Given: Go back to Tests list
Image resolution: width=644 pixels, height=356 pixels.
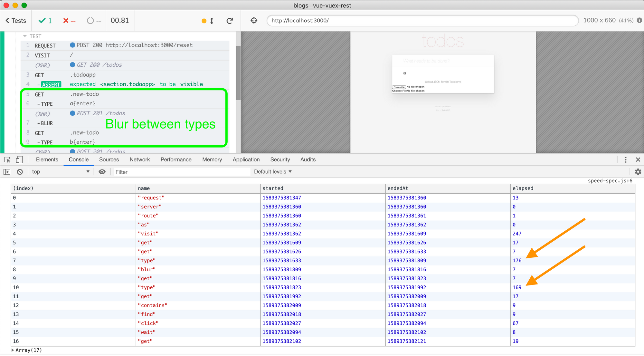Looking at the screenshot, I should 16,21.
